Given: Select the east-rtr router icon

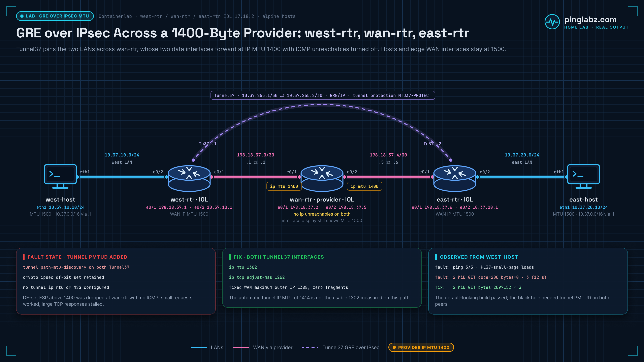Looking at the screenshot, I should 455,178.
